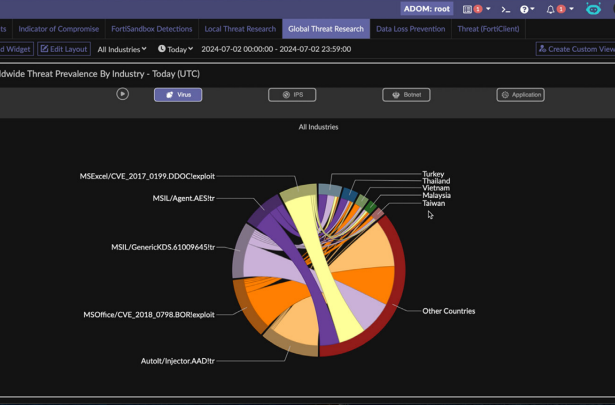
Task: Go to Threat (FortiClient) tab
Action: pos(488,29)
